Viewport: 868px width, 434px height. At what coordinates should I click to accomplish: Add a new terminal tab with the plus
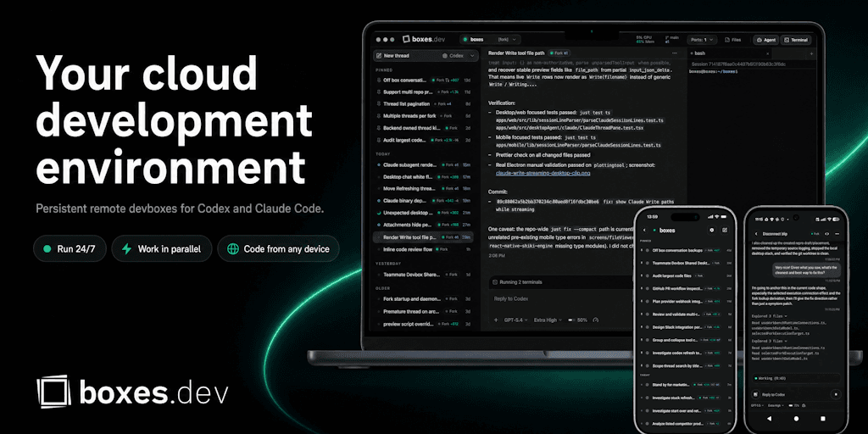click(811, 53)
